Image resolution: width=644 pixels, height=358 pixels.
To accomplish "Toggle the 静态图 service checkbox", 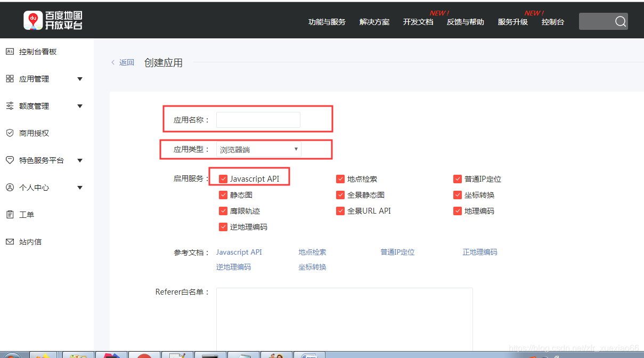I will pos(223,195).
